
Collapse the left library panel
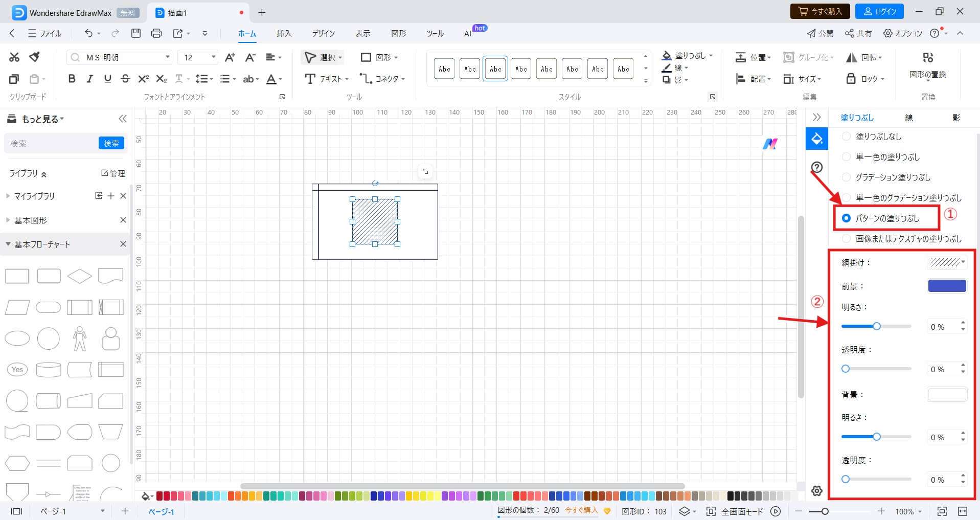tap(122, 119)
